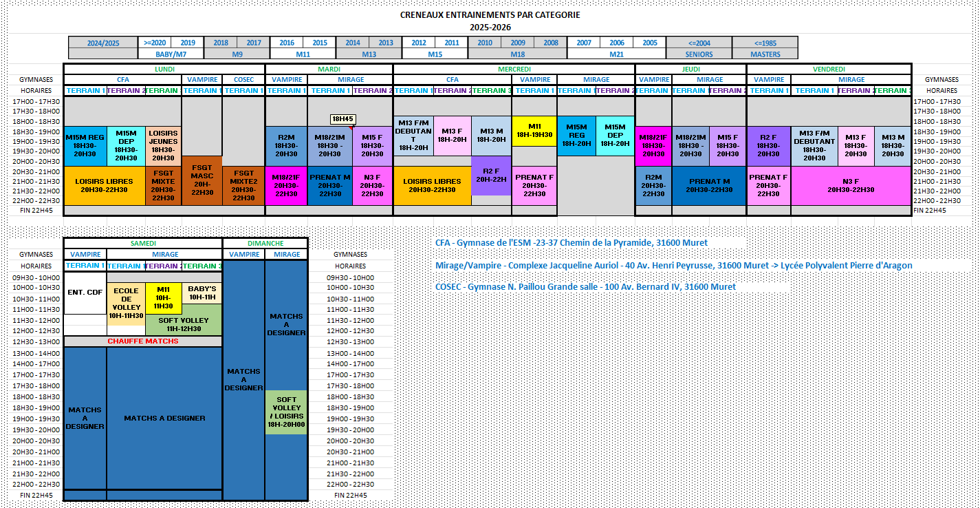
Task: Click the SOFT VOLLEY / LOISIRS 18H-20H00 cell
Action: (286, 412)
